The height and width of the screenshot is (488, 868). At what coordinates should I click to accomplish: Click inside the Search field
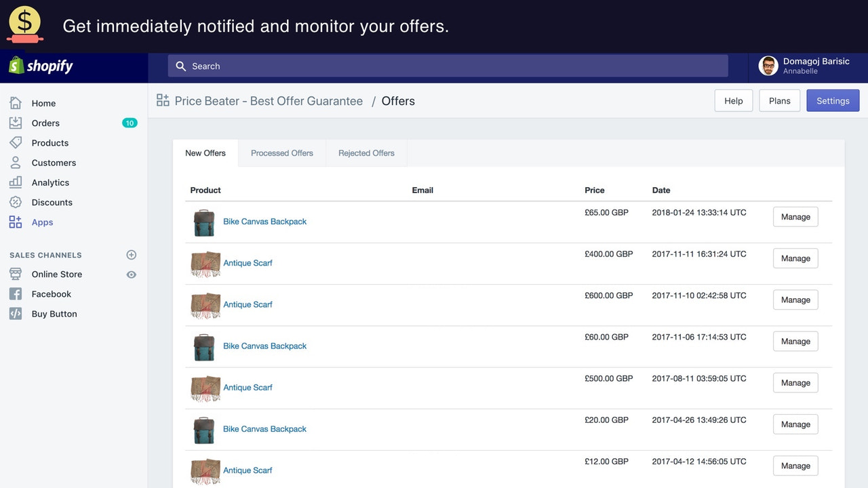[448, 66]
